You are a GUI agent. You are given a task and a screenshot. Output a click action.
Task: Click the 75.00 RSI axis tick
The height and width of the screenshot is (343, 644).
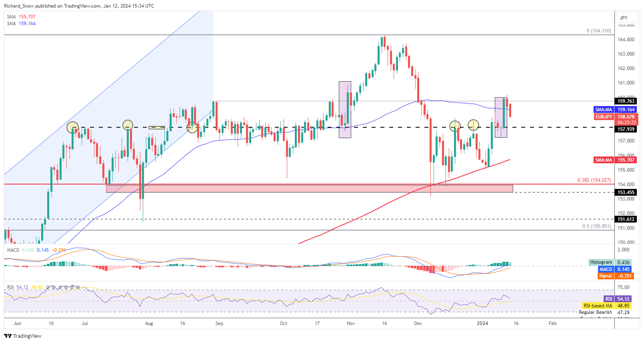[x=624, y=287]
